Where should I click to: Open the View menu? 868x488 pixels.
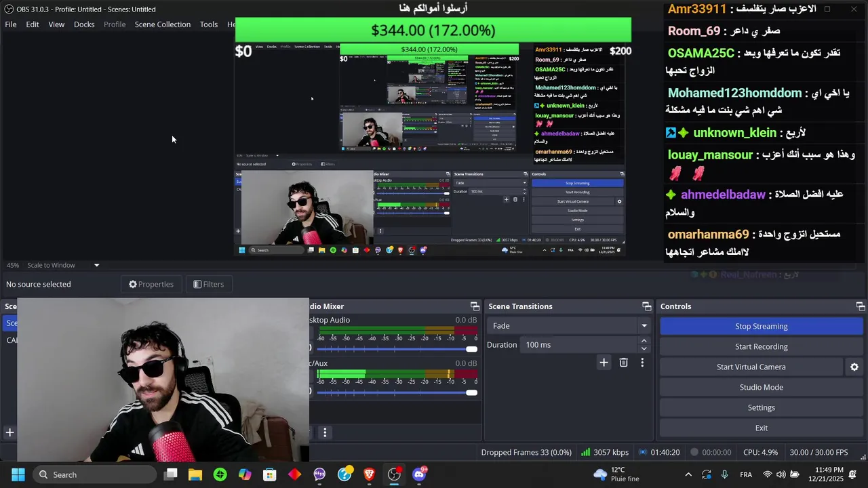coord(56,24)
